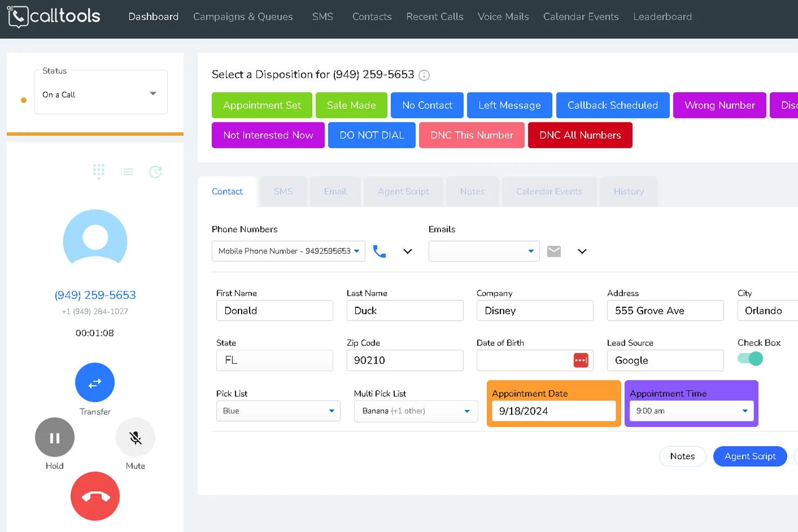Edit Last Name field Duck
The height and width of the screenshot is (532, 798).
click(x=405, y=310)
